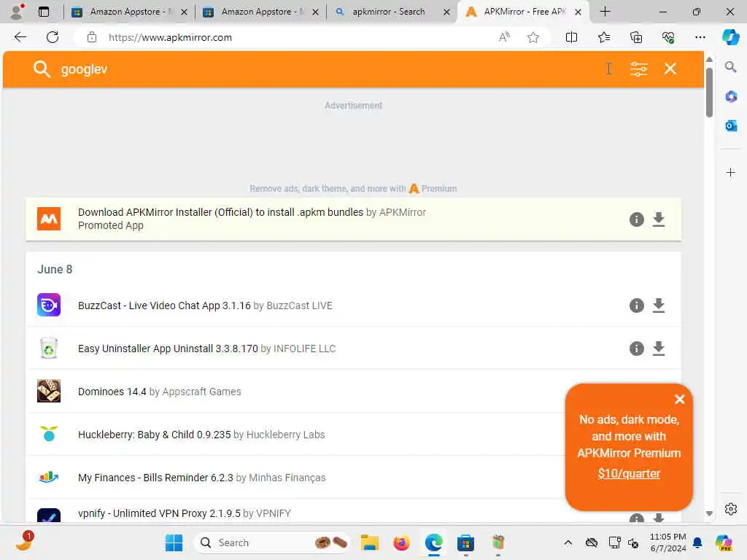
Task: Click the Huckleberry app icon
Action: [49, 434]
